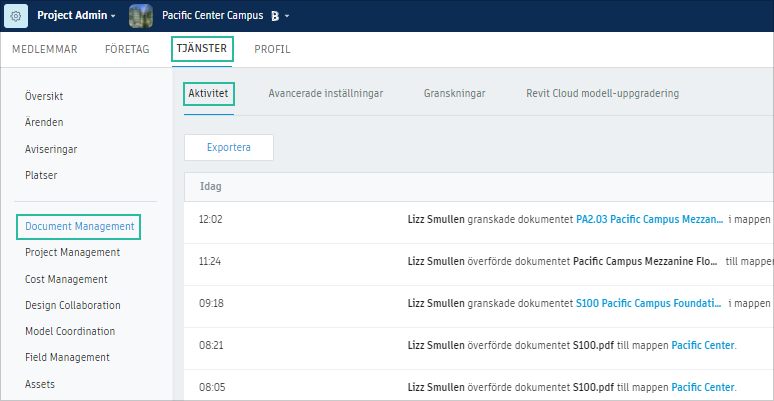
Task: Select Field Management in the sidebar
Action: click(67, 357)
